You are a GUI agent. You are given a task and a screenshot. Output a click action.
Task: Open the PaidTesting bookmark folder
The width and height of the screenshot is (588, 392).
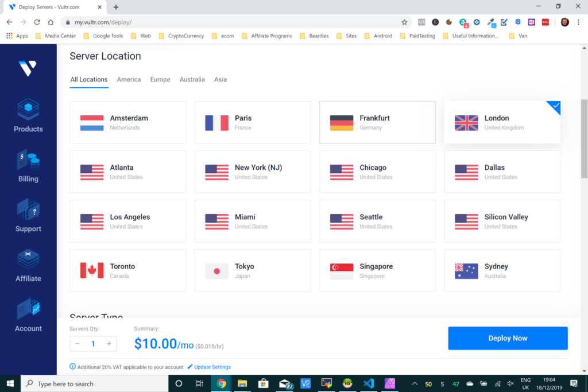point(417,36)
